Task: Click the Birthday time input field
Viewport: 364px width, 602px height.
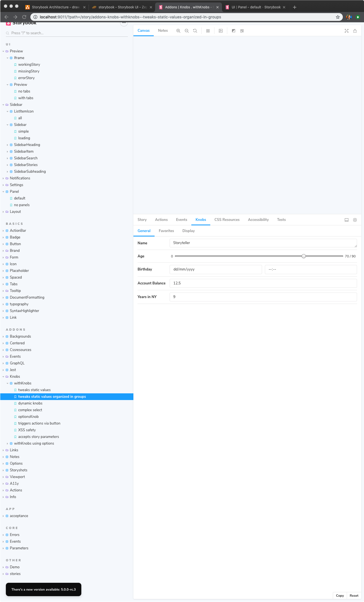Action: [x=311, y=269]
